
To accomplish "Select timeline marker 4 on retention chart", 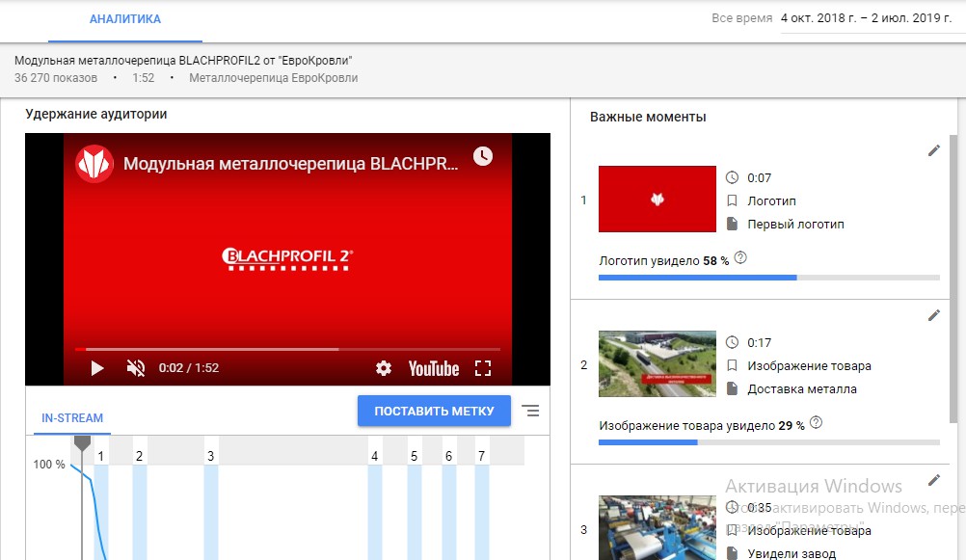I will tap(375, 456).
